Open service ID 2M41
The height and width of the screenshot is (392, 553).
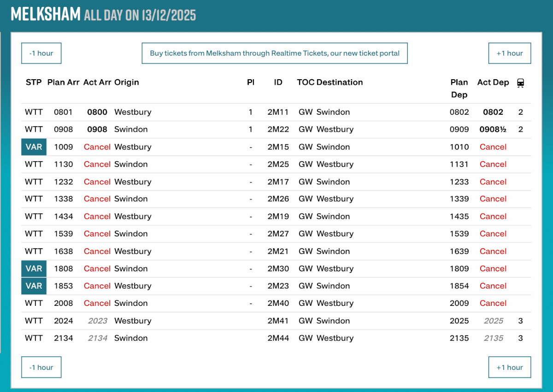[278, 321]
